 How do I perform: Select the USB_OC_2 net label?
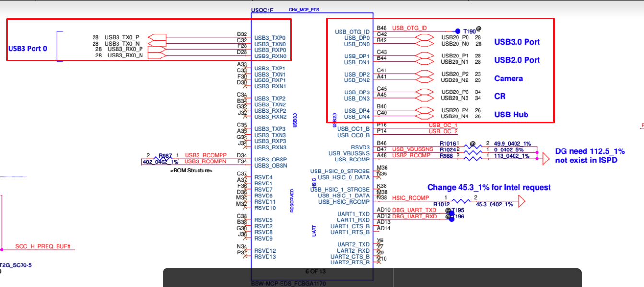[443, 131]
